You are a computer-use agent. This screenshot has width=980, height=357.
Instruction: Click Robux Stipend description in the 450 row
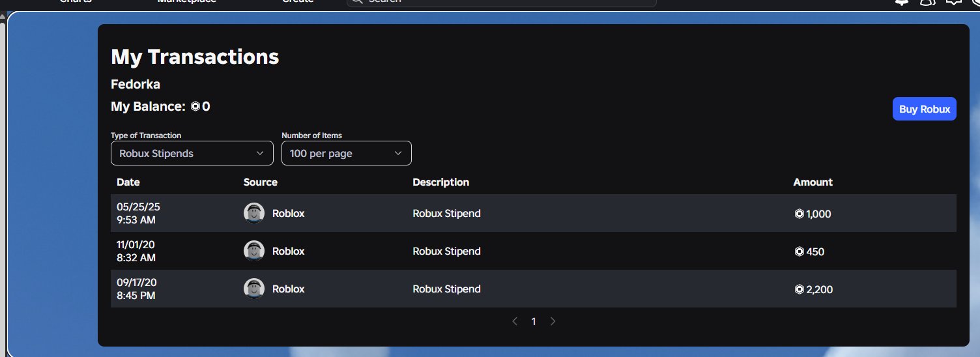pos(447,251)
